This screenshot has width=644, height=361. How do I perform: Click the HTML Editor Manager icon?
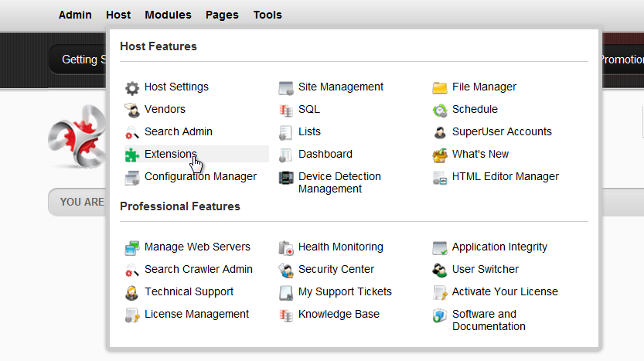pyautogui.click(x=439, y=178)
